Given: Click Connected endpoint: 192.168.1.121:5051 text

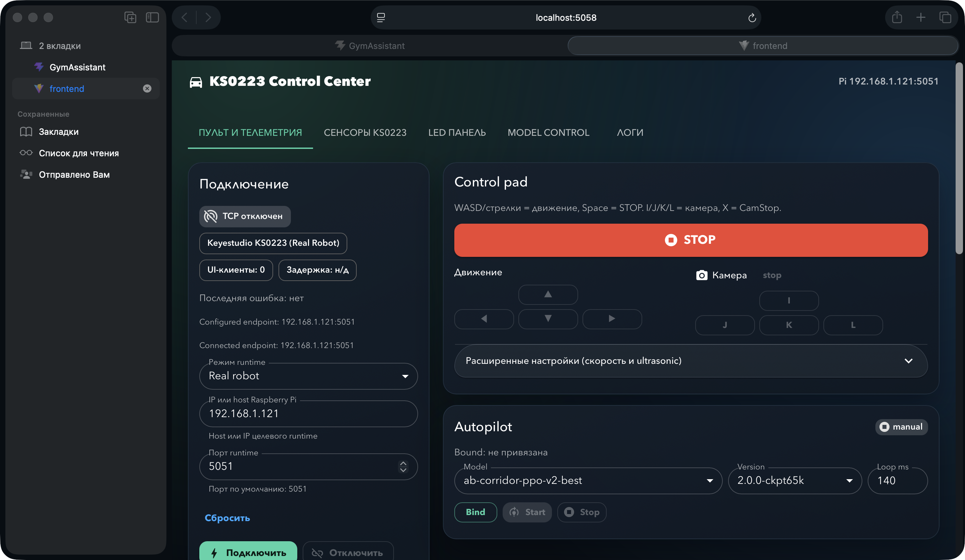Looking at the screenshot, I should coord(276,345).
